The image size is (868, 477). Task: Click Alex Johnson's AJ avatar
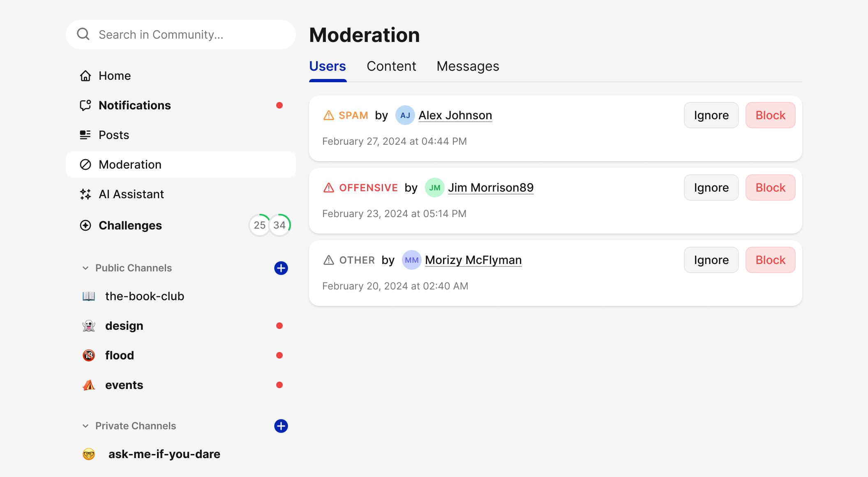click(405, 116)
